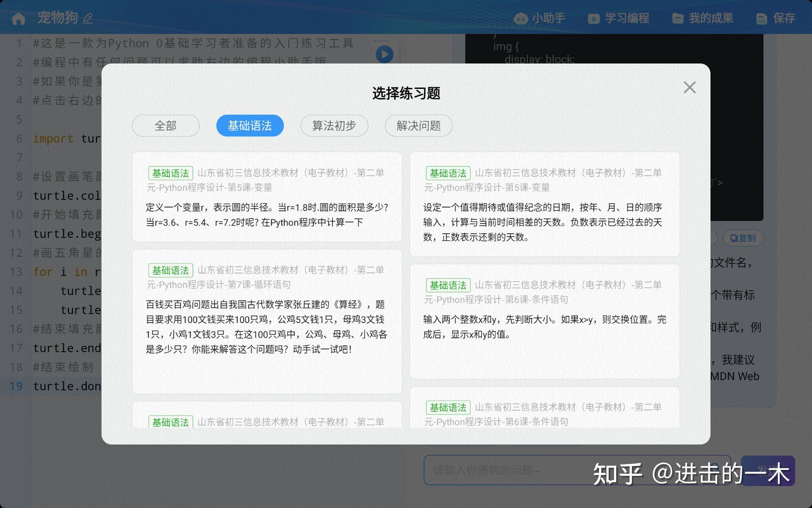Click the pencil edit icon beside 宠物狗
The width and height of the screenshot is (812, 508).
tap(88, 18)
